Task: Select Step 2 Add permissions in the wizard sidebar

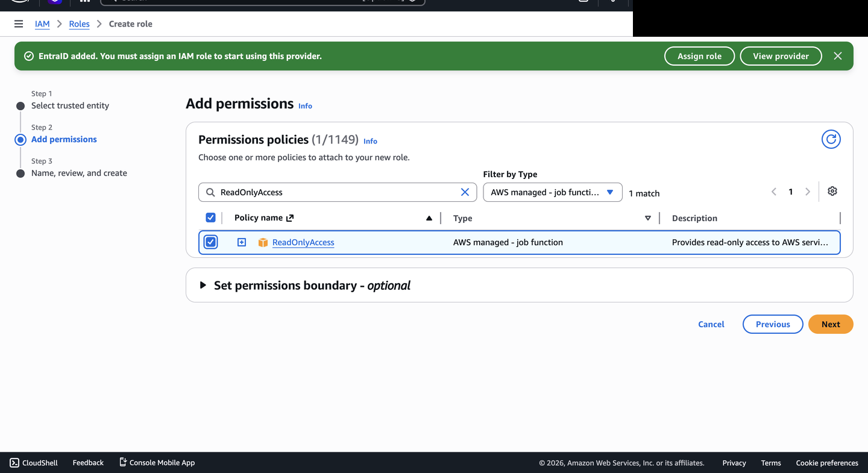Action: coord(64,139)
